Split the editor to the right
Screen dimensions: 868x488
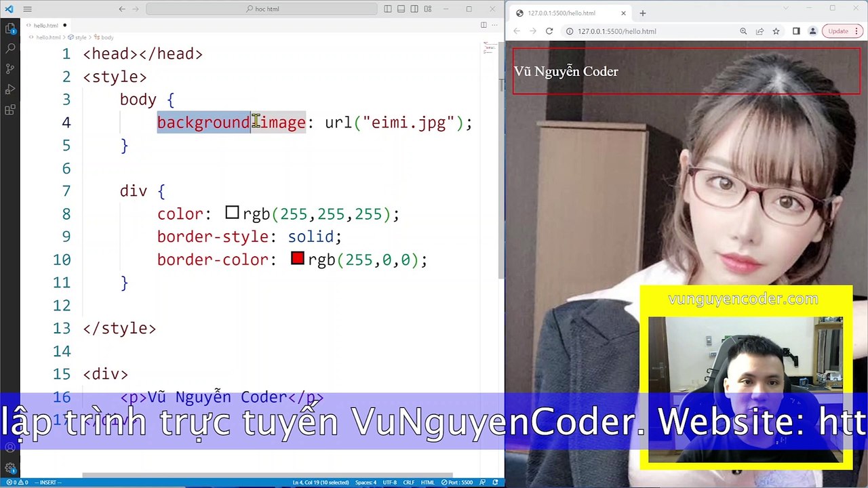484,25
